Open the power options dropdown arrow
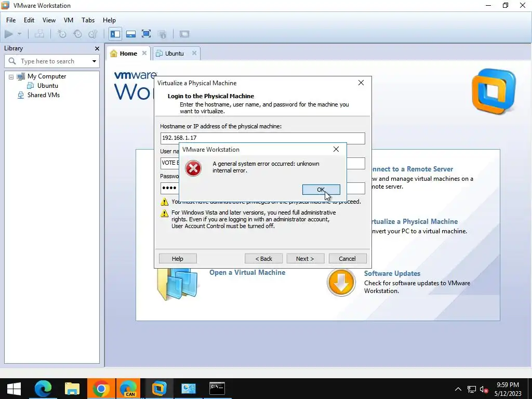The width and height of the screenshot is (532, 399). [19, 34]
